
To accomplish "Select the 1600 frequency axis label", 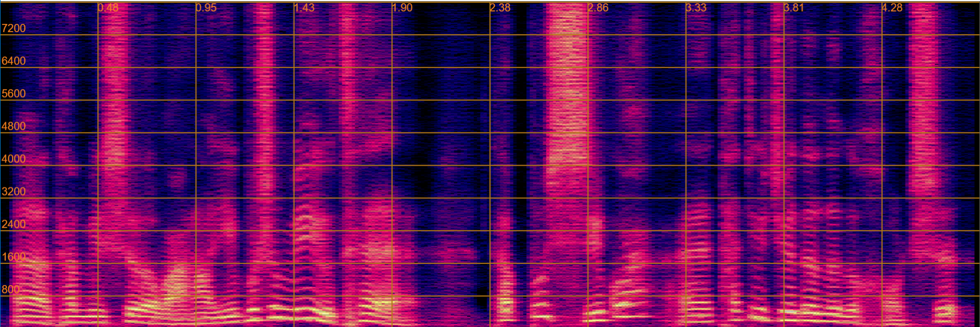I will click(x=14, y=256).
